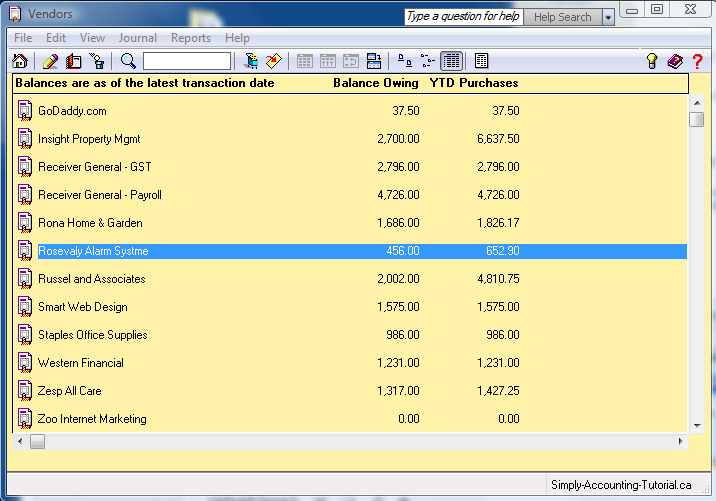Image resolution: width=716 pixels, height=501 pixels.
Task: Select Receiver General - Payroll name
Action: pyautogui.click(x=100, y=195)
